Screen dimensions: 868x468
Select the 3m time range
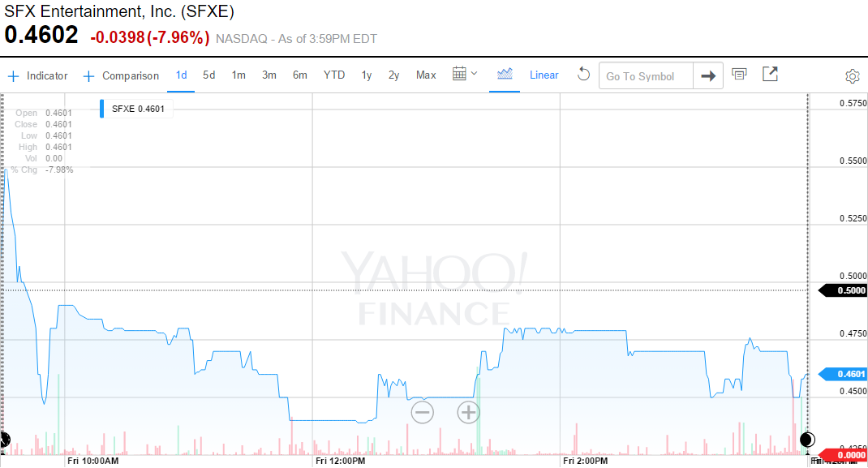[x=269, y=75]
